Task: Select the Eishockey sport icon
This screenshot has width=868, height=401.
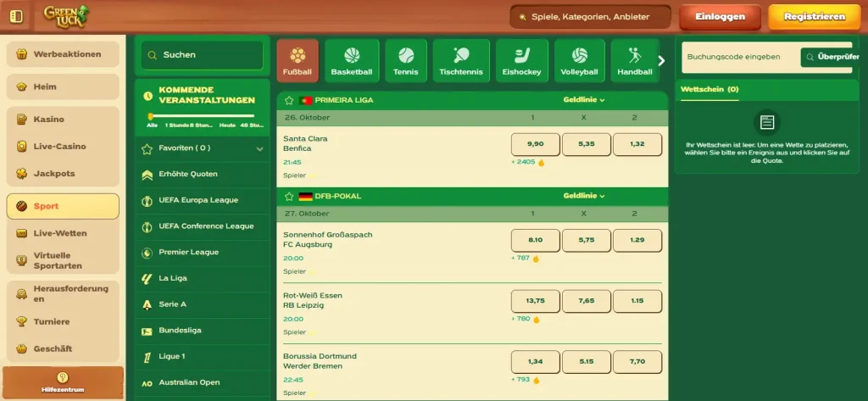Action: tap(522, 60)
